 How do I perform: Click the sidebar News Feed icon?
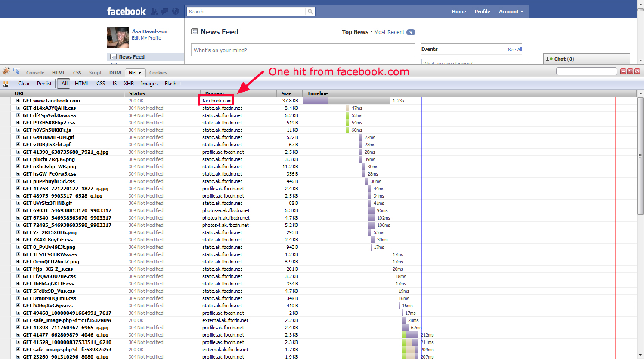[x=114, y=56]
